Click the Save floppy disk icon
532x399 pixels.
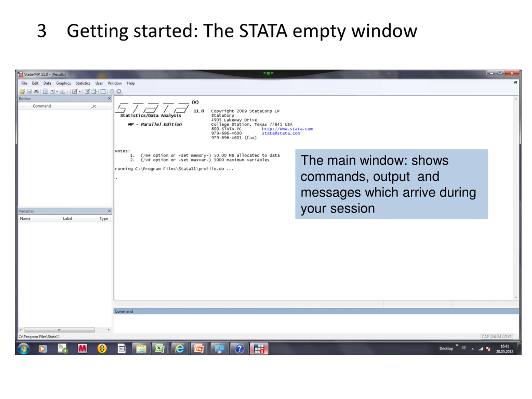point(29,91)
